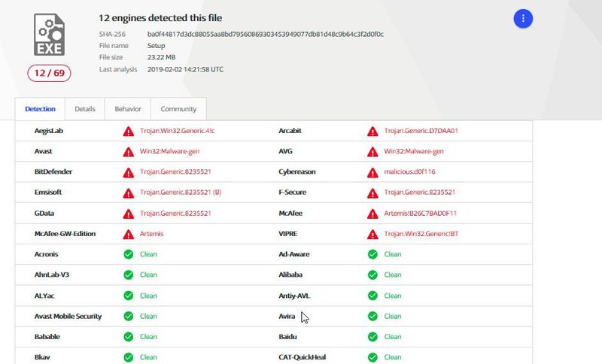
Task: Click the green check icon for Antiy-AVL
Action: 372,296
